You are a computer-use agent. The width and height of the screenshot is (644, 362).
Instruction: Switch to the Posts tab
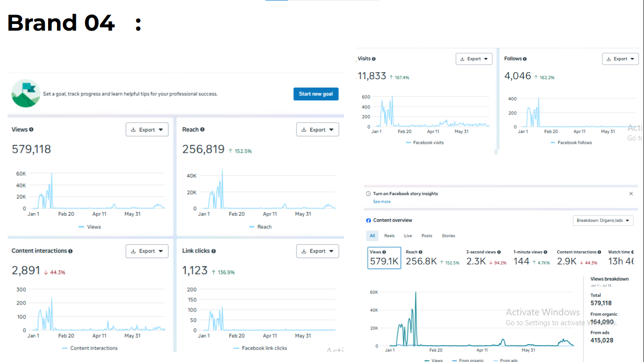click(x=427, y=236)
